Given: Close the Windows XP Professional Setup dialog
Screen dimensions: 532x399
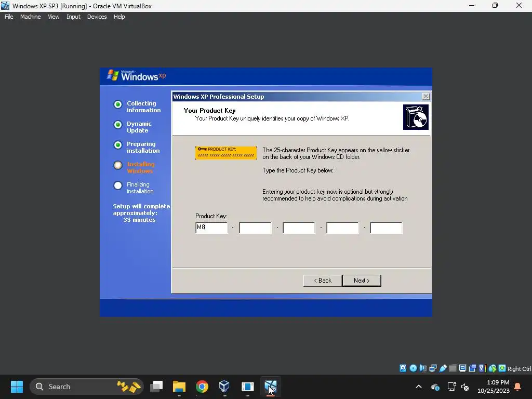Looking at the screenshot, I should 425,96.
